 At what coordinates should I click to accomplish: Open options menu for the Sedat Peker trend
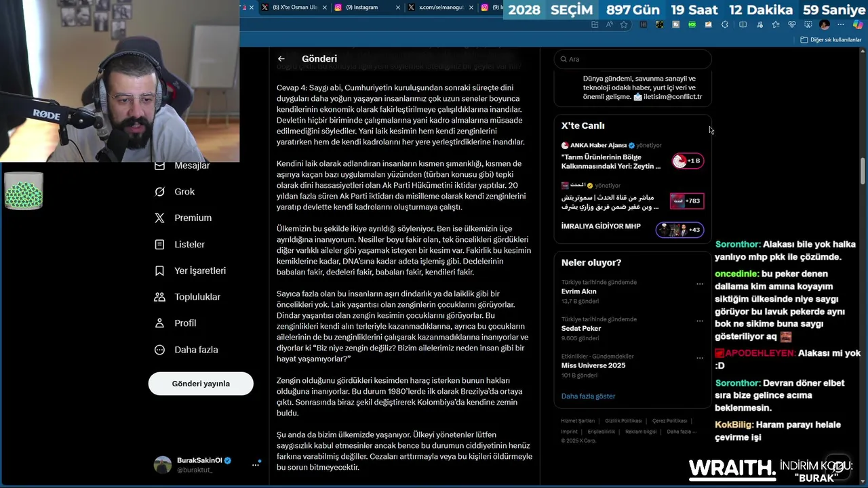coord(700,321)
